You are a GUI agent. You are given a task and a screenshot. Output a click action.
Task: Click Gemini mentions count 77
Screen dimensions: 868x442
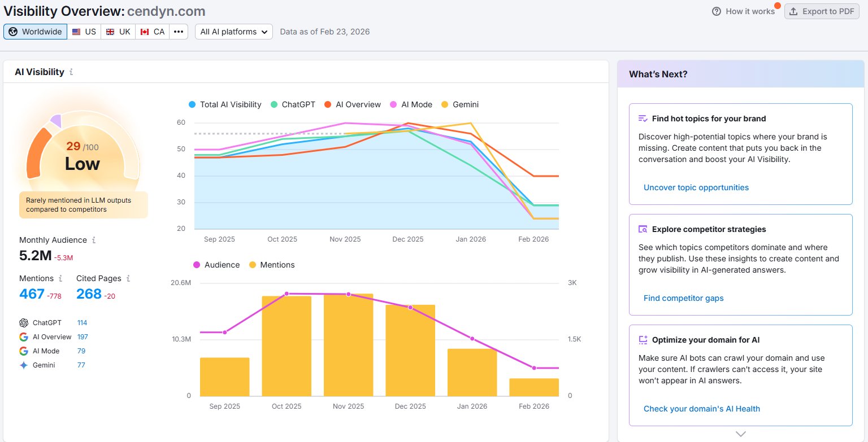(81, 365)
